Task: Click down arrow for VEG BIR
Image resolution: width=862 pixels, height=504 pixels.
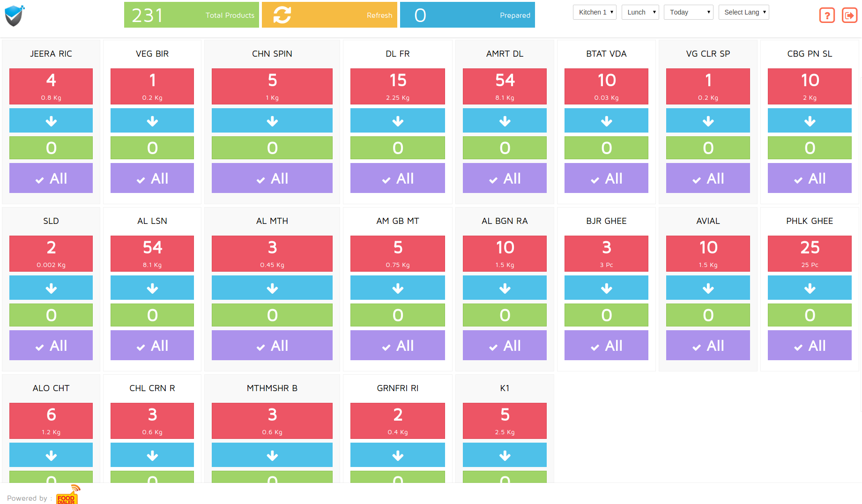Action: pyautogui.click(x=152, y=121)
